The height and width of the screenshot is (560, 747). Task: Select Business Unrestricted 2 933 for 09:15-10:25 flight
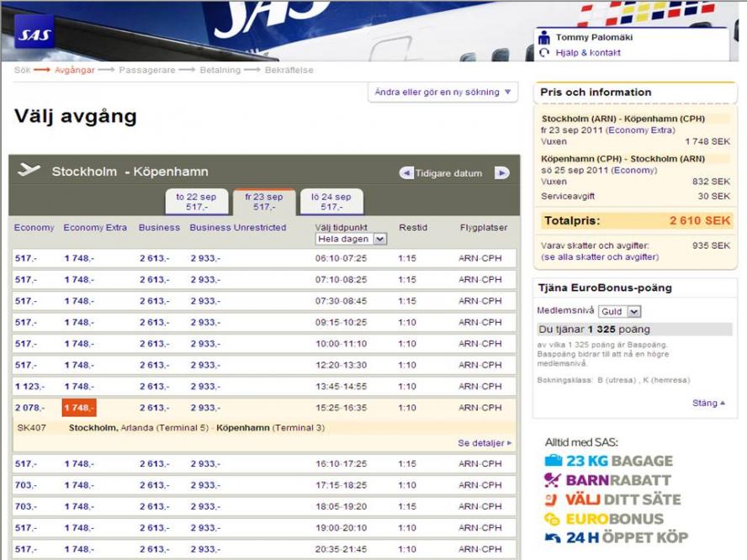tap(205, 323)
